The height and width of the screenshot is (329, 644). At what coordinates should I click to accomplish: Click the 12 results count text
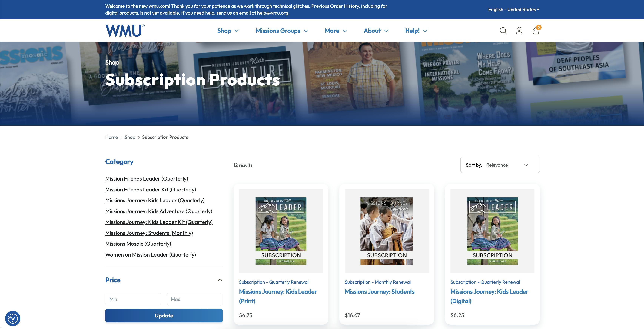coord(243,165)
